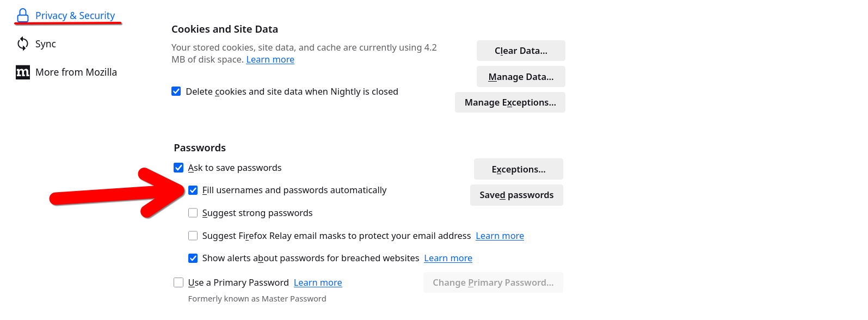Enable Use a Primary Password
Viewport: 868px width, 320px height.
pos(178,282)
